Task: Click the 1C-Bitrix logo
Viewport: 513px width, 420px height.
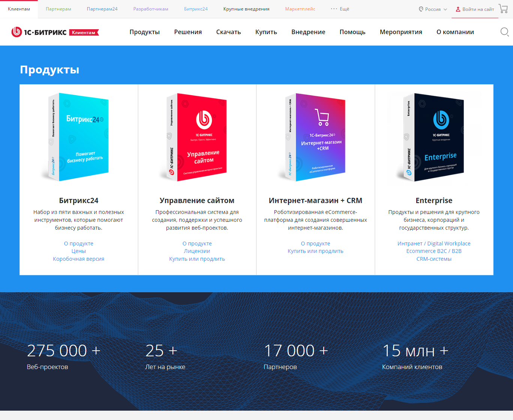Action: tap(39, 32)
